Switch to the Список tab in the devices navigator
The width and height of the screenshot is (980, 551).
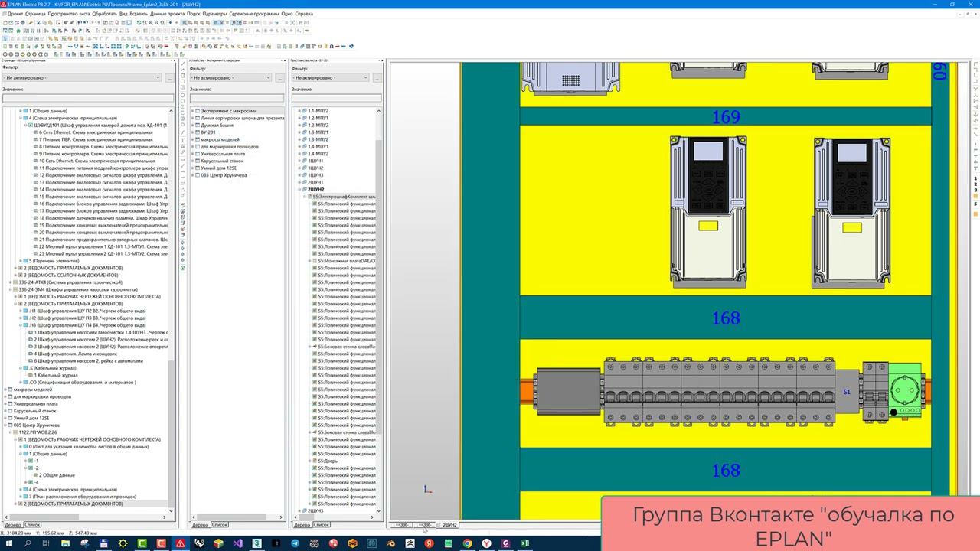220,525
